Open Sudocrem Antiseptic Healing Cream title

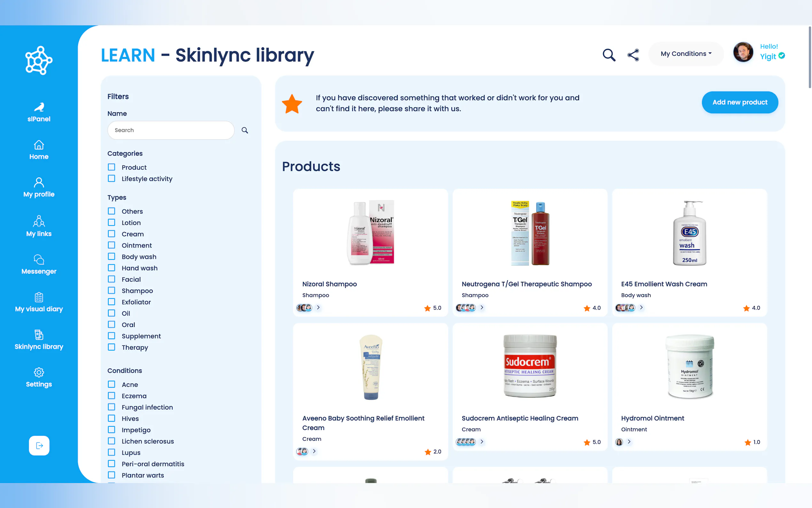[519, 418]
